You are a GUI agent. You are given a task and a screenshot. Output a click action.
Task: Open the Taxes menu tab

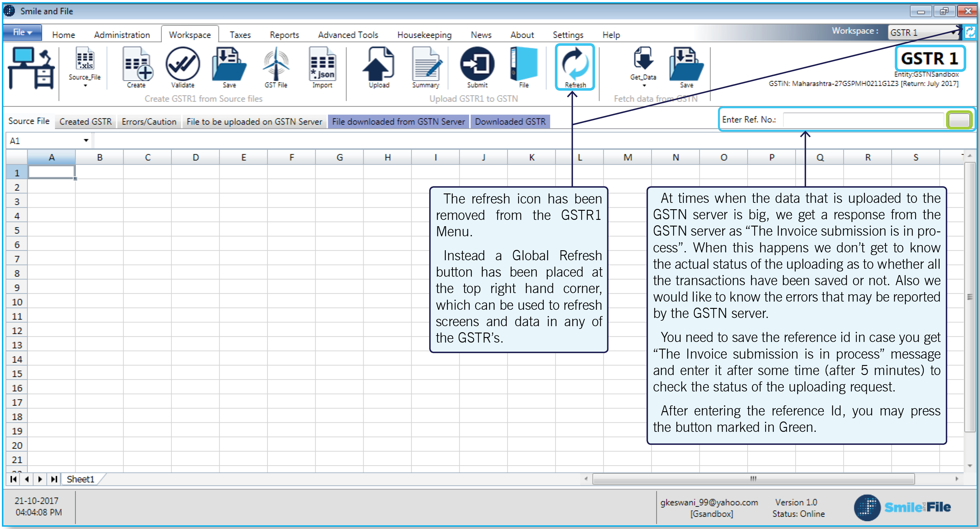click(240, 35)
